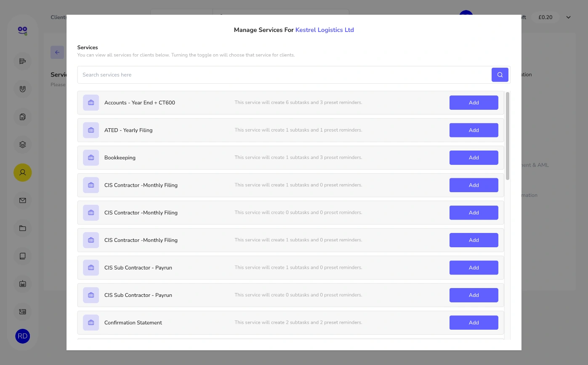This screenshot has width=588, height=365.
Task: Expand the chevron beside the £0.20 balance
Action: coord(568,17)
